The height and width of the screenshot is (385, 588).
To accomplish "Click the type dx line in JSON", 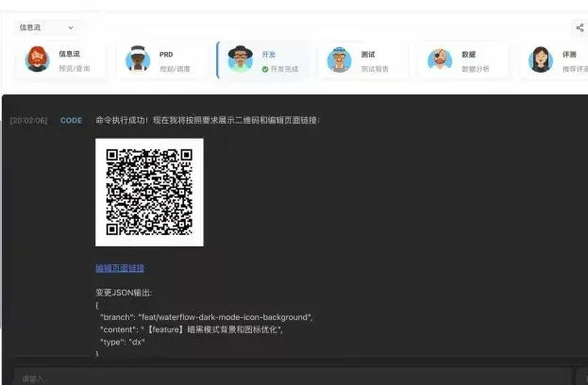I will 123,342.
